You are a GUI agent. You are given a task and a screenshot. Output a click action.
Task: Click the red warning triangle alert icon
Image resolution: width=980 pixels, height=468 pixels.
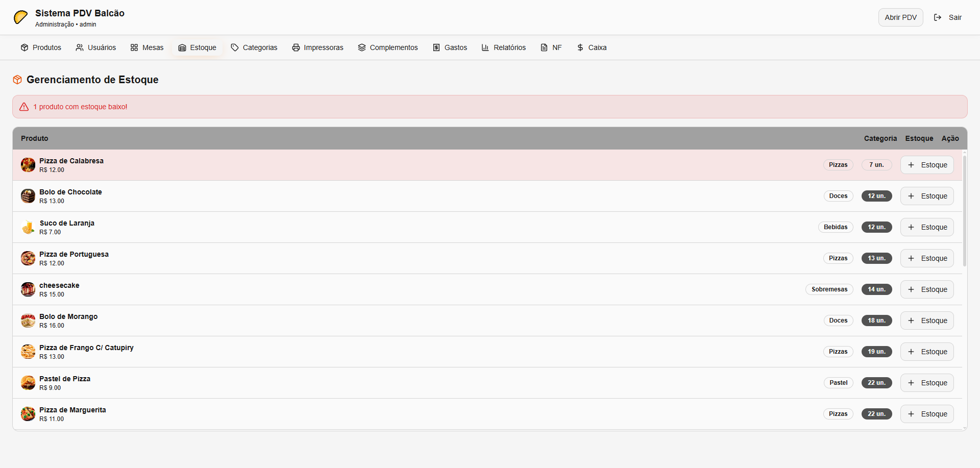click(x=24, y=107)
